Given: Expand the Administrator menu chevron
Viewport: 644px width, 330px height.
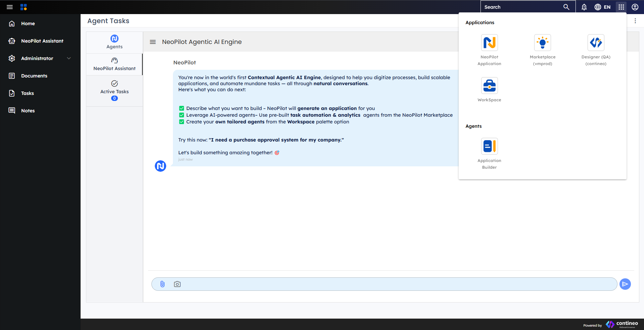Looking at the screenshot, I should [x=69, y=58].
